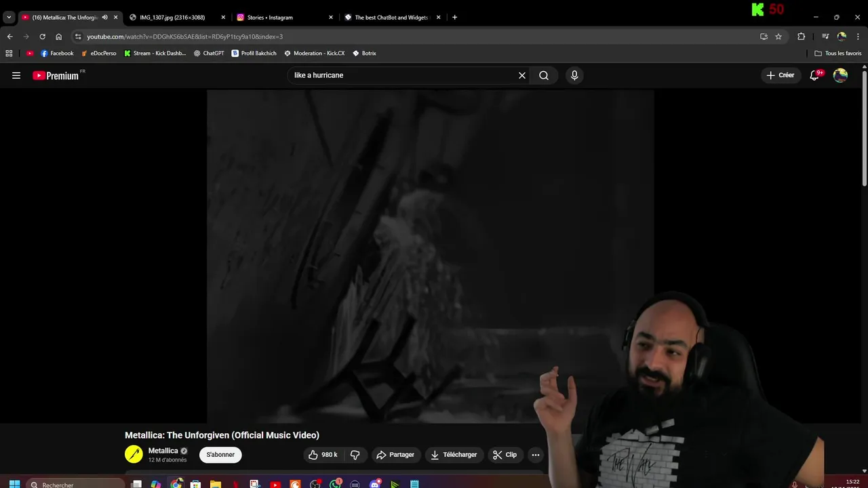Viewport: 868px width, 488px height.
Task: Open the tab search dropdown arrow
Action: [9, 18]
